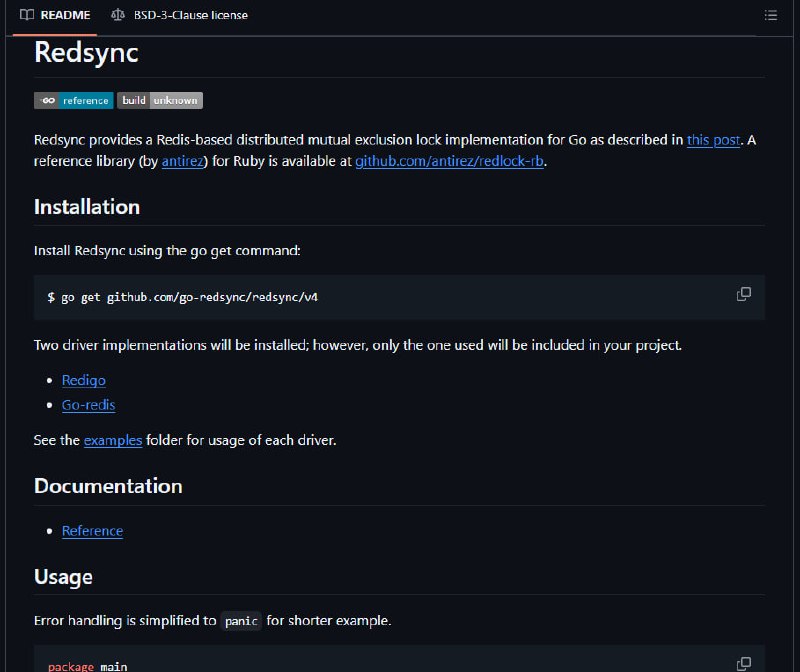800x672 pixels.
Task: Click the inline 'panic' code
Action: pos(241,621)
